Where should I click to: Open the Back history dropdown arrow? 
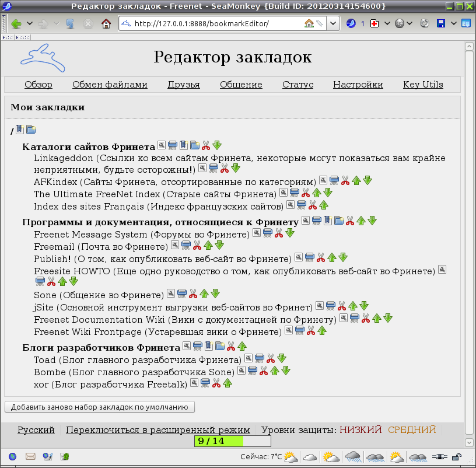tap(29, 23)
